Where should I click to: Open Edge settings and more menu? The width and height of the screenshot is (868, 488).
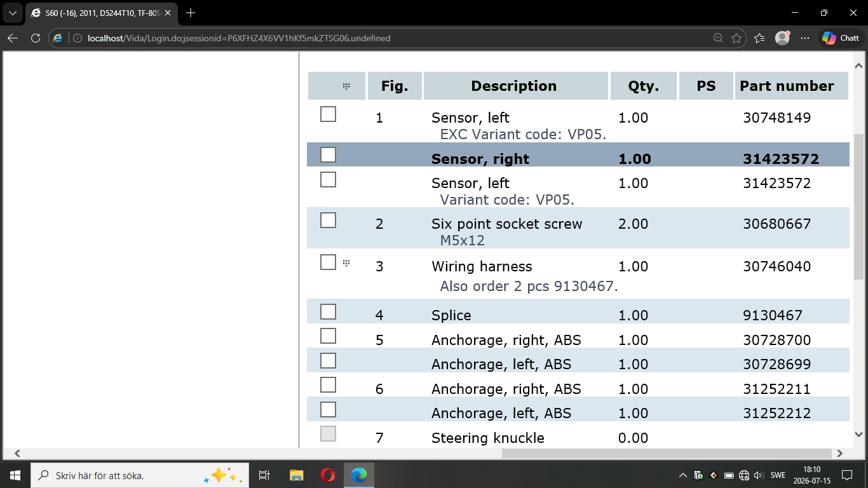[805, 38]
